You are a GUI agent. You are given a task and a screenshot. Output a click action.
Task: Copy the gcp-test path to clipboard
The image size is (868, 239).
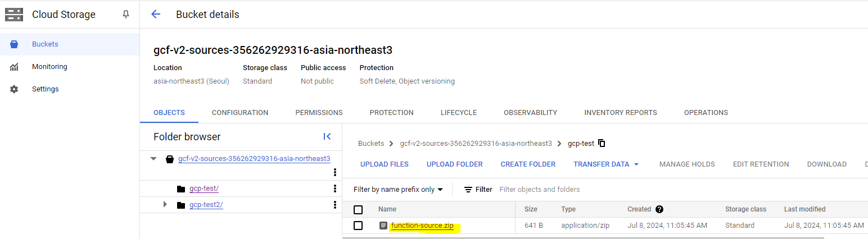click(602, 144)
